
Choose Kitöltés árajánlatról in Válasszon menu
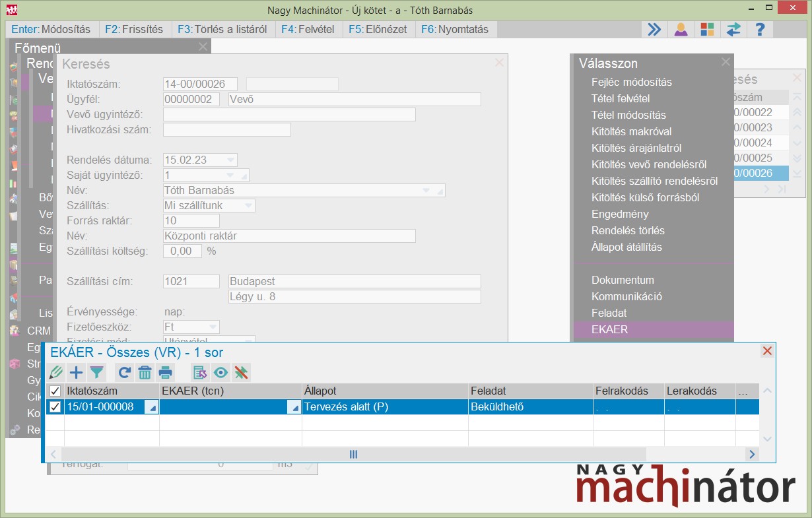(x=636, y=148)
